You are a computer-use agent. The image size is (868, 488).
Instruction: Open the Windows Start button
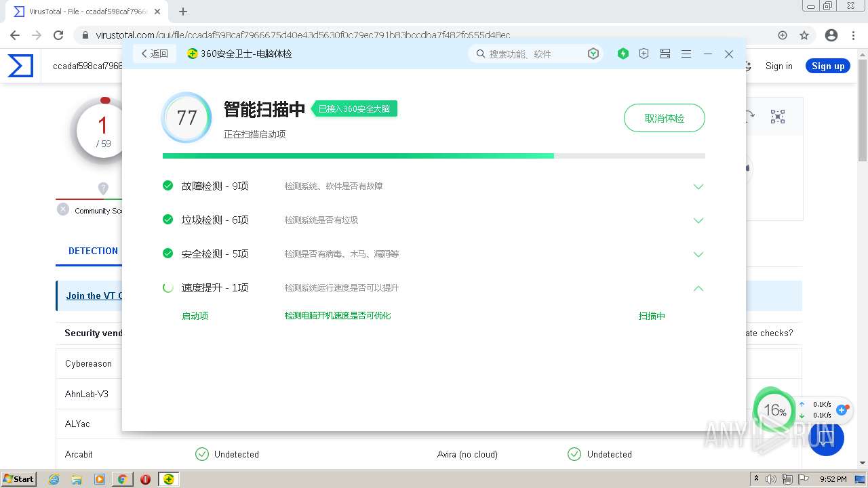(18, 479)
